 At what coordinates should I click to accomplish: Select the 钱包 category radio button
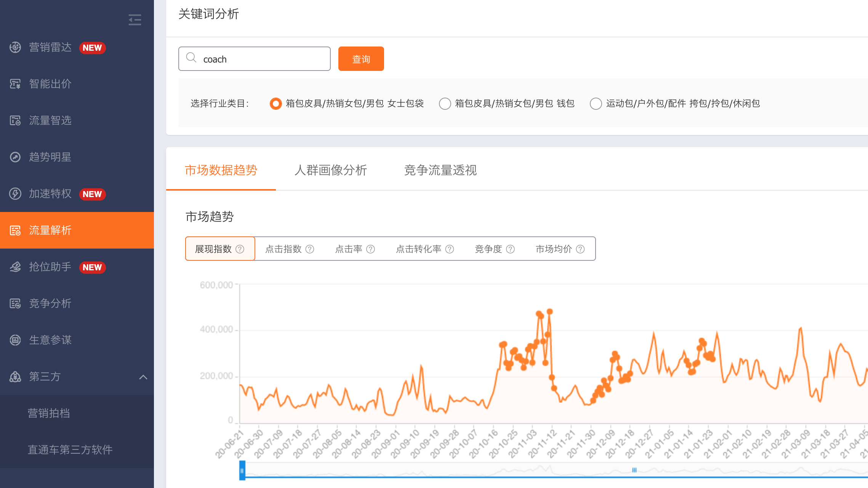[445, 104]
